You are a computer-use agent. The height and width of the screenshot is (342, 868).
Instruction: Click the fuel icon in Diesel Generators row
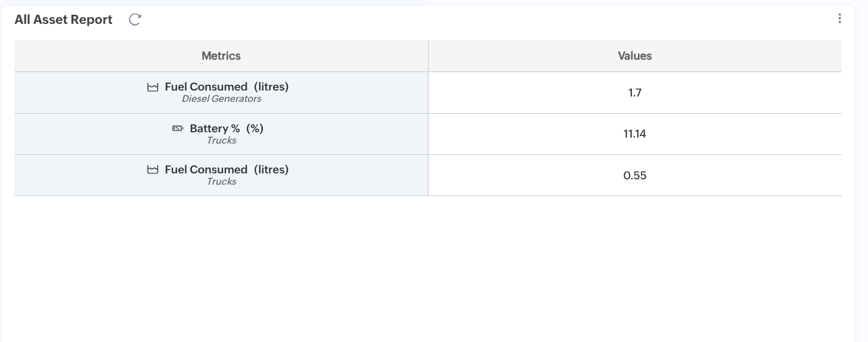click(153, 87)
